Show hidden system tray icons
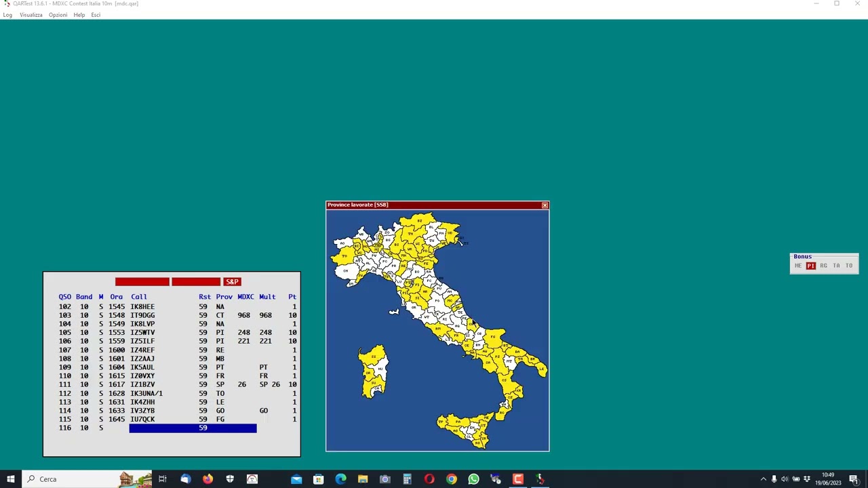The width and height of the screenshot is (868, 488). click(x=763, y=479)
